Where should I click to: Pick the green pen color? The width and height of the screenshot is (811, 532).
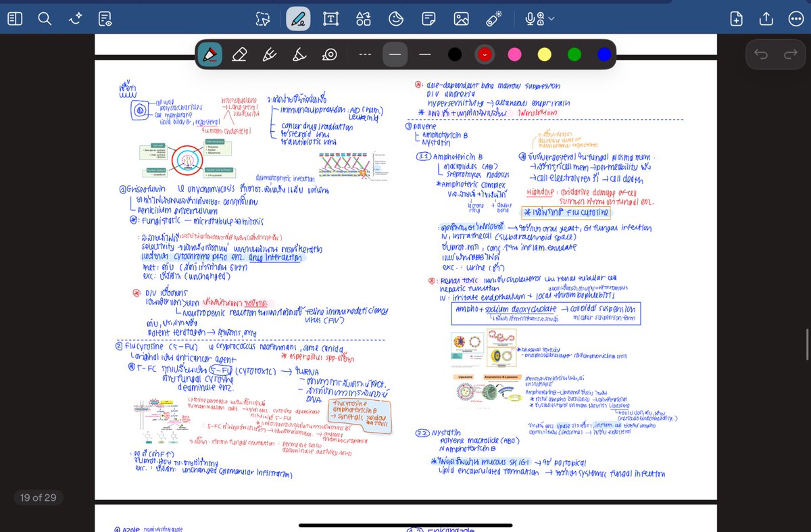click(574, 54)
